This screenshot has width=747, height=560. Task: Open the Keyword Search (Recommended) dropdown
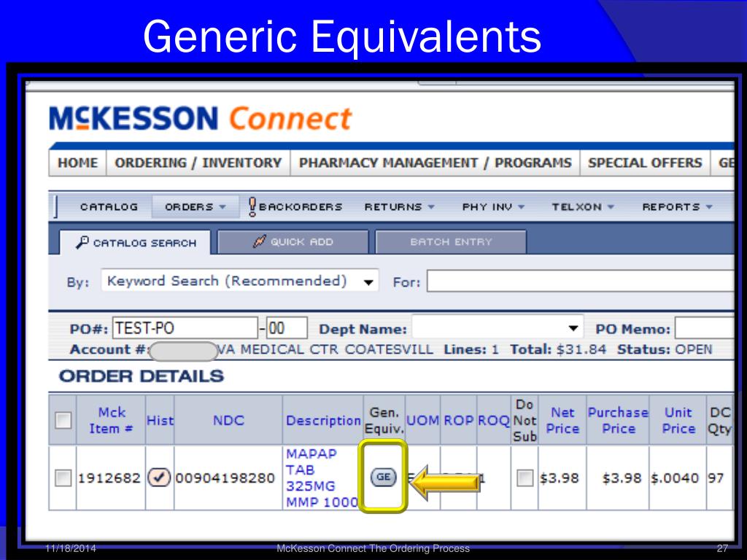pos(239,281)
